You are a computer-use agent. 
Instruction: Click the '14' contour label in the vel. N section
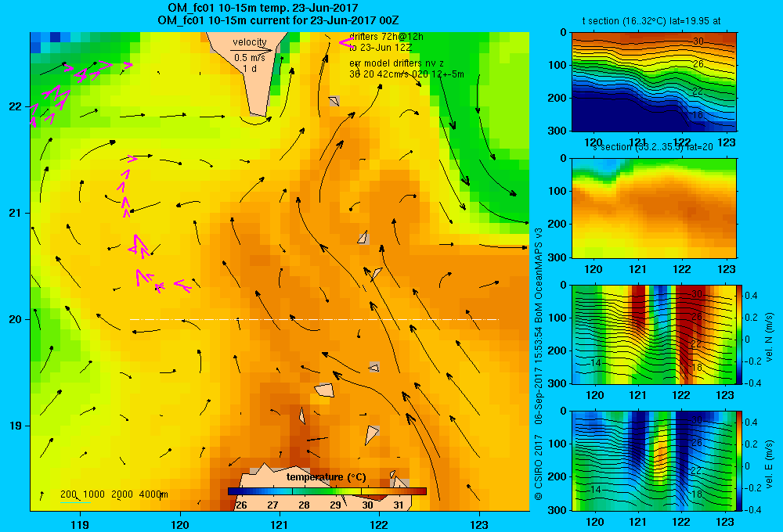(595, 363)
